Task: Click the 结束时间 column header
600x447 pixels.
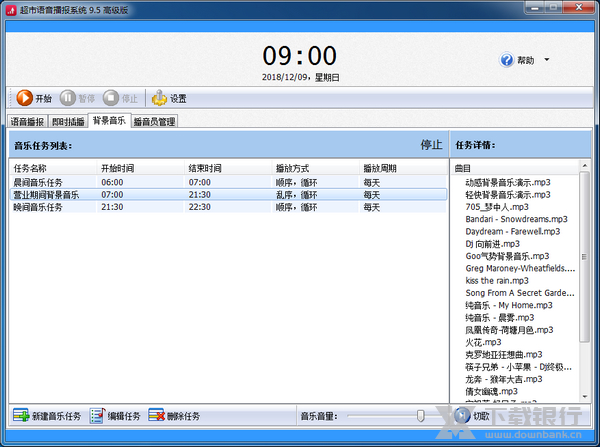Action: [x=228, y=168]
